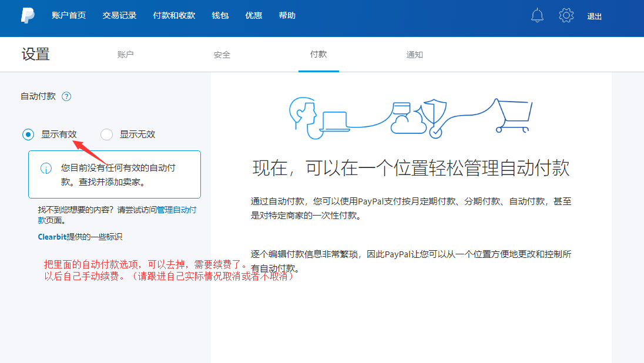This screenshot has width=644, height=363.
Task: Open the 账户首页 menu item
Action: pos(69,16)
